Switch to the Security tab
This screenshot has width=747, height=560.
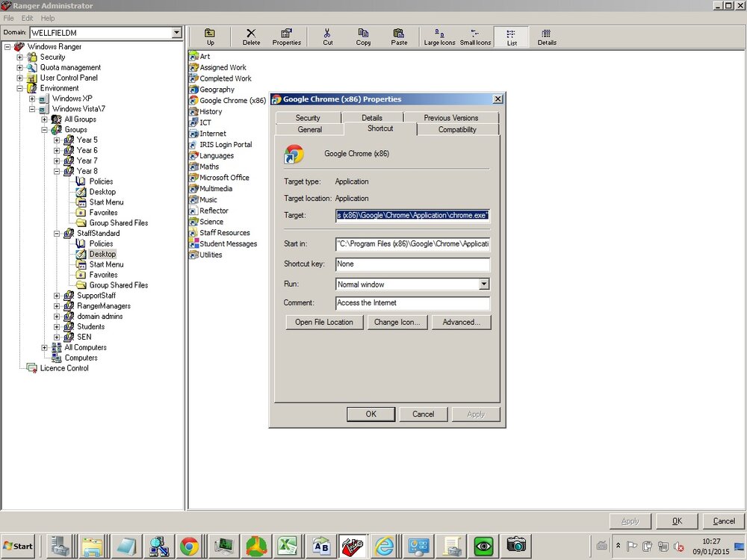(308, 118)
